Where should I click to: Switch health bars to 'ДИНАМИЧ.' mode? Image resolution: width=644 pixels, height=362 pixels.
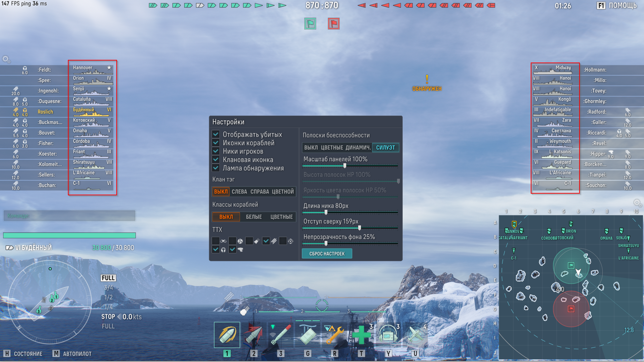[358, 148]
